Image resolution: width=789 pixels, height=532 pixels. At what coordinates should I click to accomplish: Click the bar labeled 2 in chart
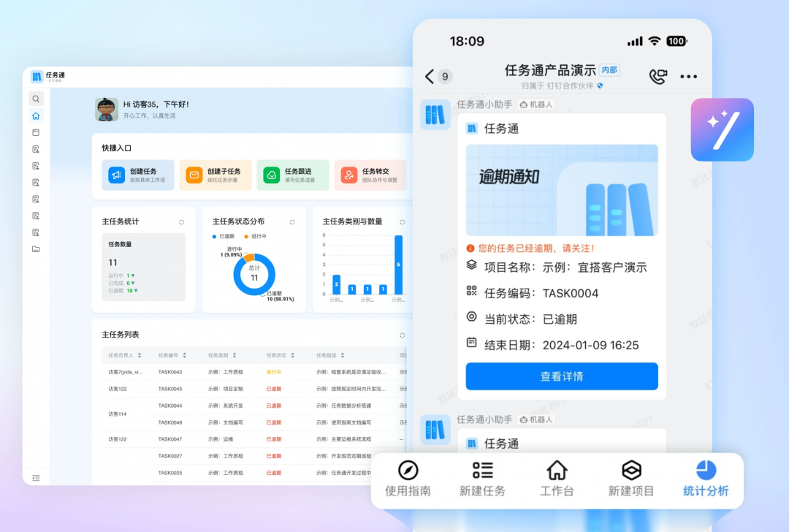(x=337, y=284)
